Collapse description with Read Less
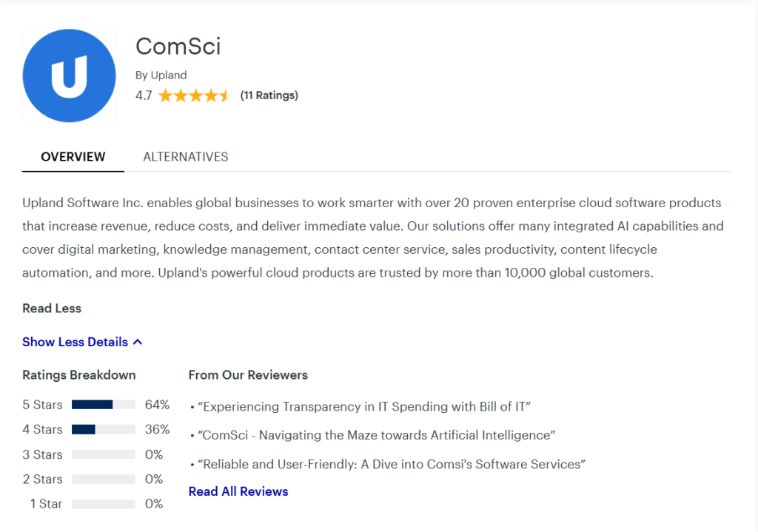 tap(52, 308)
